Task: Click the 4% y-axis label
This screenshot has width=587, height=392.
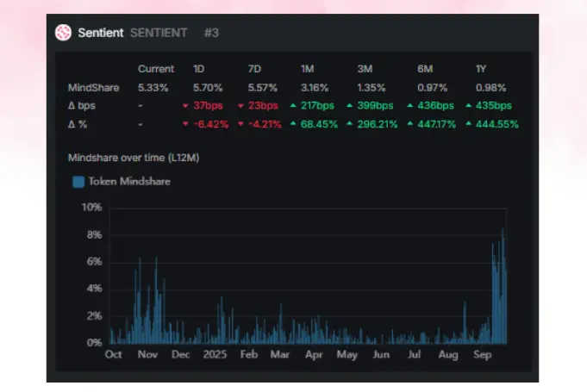Action: pos(94,289)
